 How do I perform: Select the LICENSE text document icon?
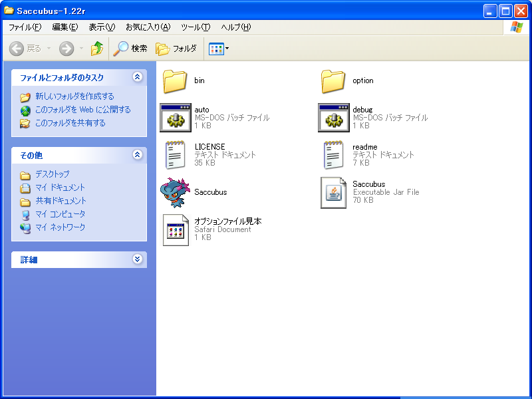(x=175, y=155)
